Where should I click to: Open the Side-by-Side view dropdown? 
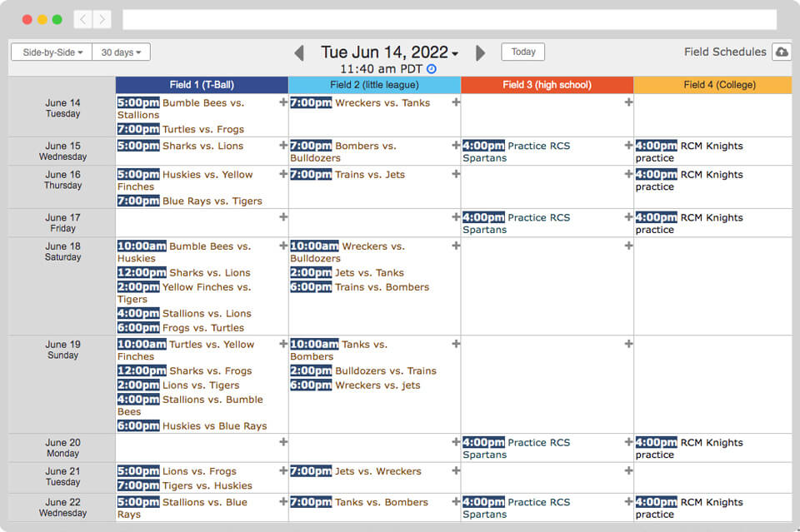[50, 52]
